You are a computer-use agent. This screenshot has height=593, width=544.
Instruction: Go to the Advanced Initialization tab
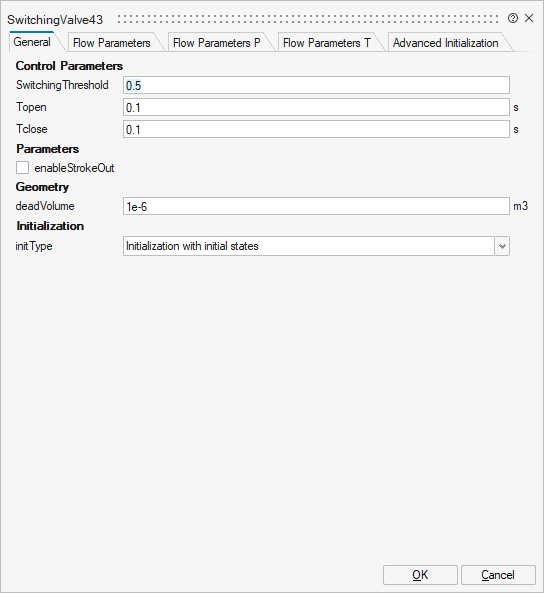(x=445, y=43)
